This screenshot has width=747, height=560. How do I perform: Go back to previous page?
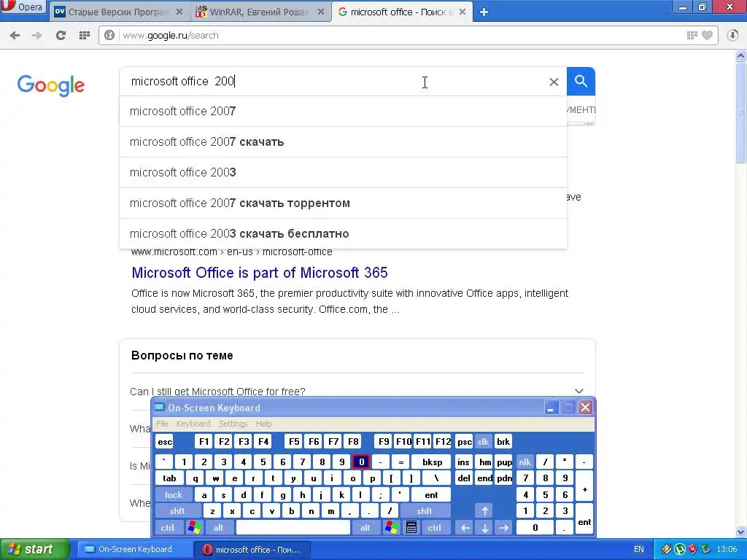click(x=15, y=35)
